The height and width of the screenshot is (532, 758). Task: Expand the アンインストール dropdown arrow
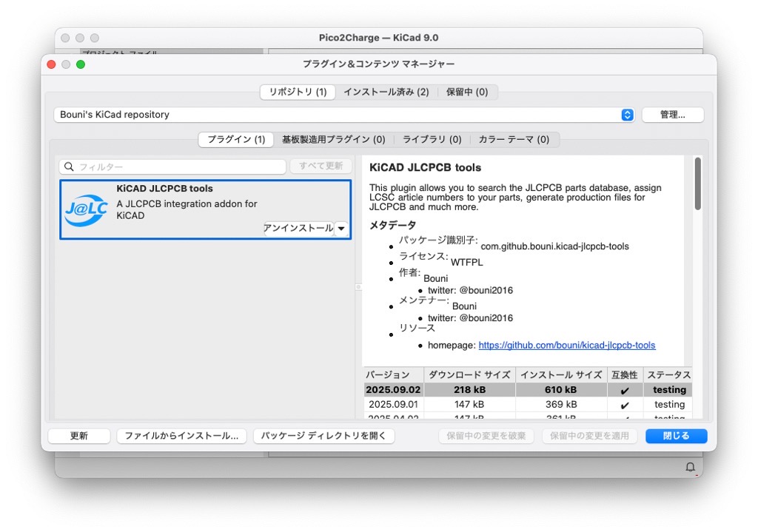click(x=341, y=229)
